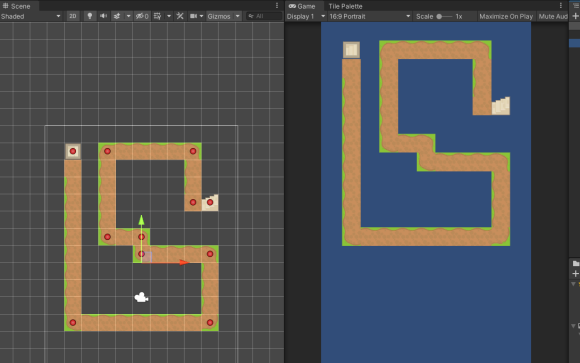
Task: Expand lower triangle arrow in right panel
Action: 573,326
